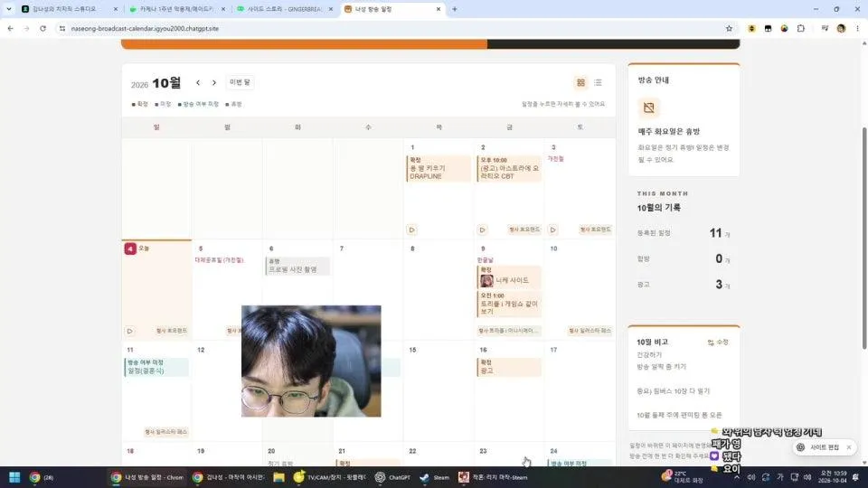Open ChatGPT from the taskbar

coord(392,477)
